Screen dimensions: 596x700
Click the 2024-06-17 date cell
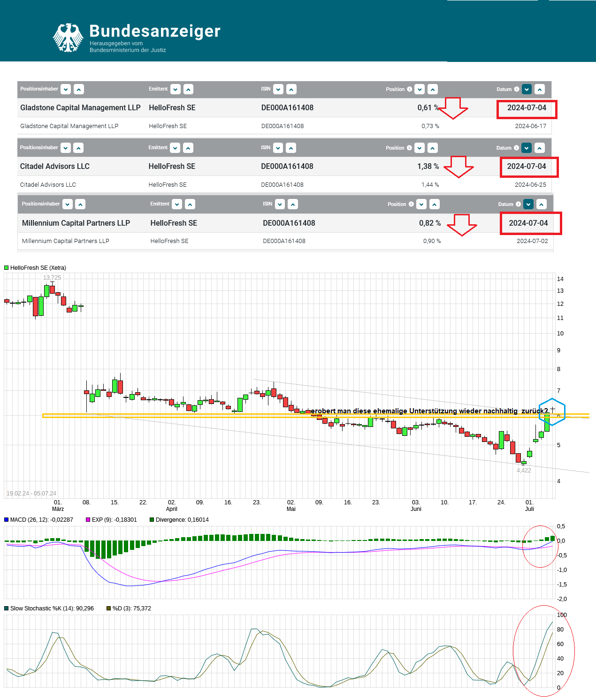(x=530, y=126)
